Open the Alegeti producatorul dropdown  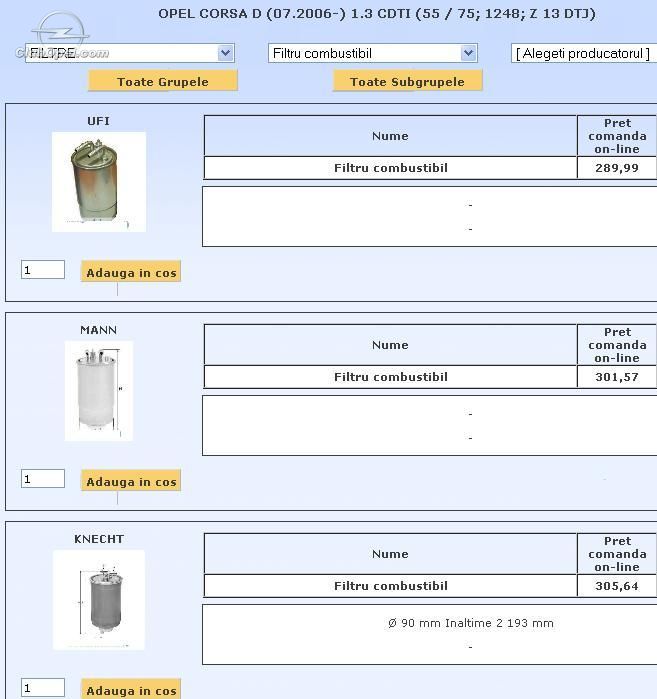(584, 53)
